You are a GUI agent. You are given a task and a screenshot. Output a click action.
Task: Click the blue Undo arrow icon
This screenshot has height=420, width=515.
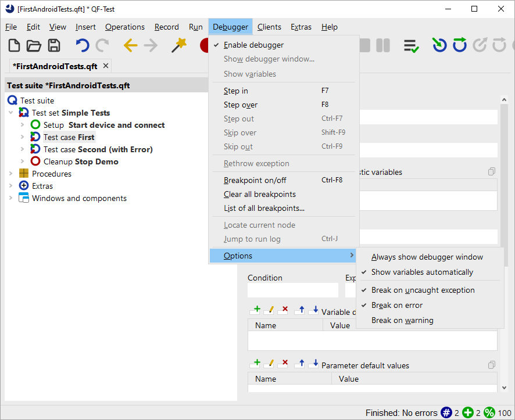pos(83,46)
